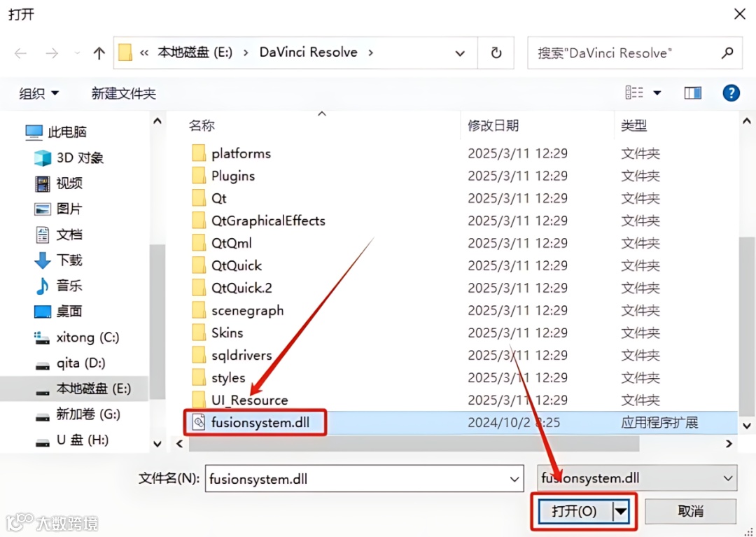This screenshot has height=537, width=756.
Task: Open 3D 对象 in the sidebar
Action: [69, 157]
